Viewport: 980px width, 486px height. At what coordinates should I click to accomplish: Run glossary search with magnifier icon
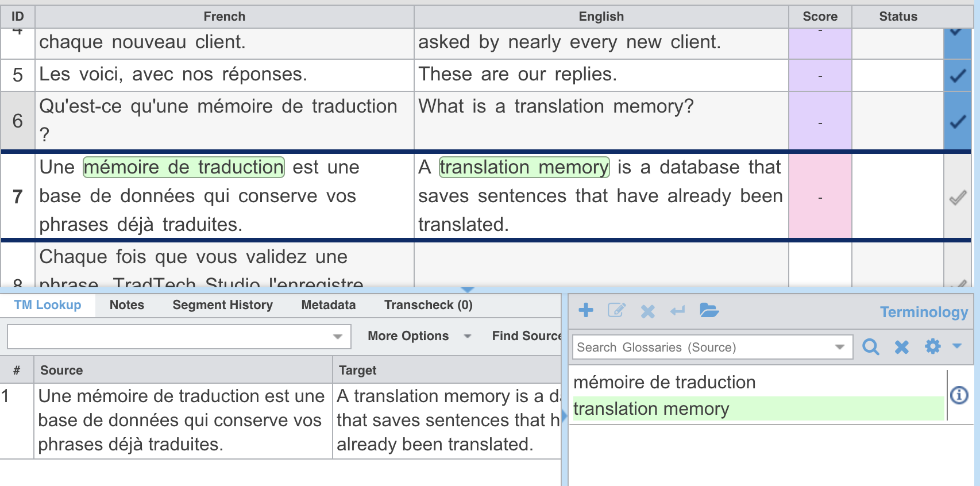tap(871, 346)
